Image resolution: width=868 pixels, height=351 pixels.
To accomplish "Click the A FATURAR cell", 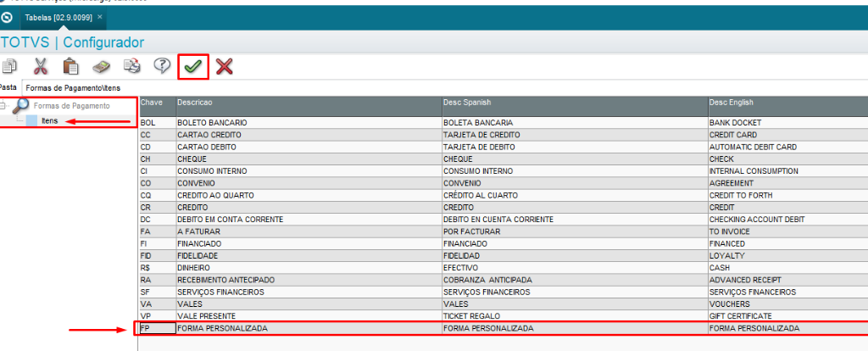I will tap(309, 231).
